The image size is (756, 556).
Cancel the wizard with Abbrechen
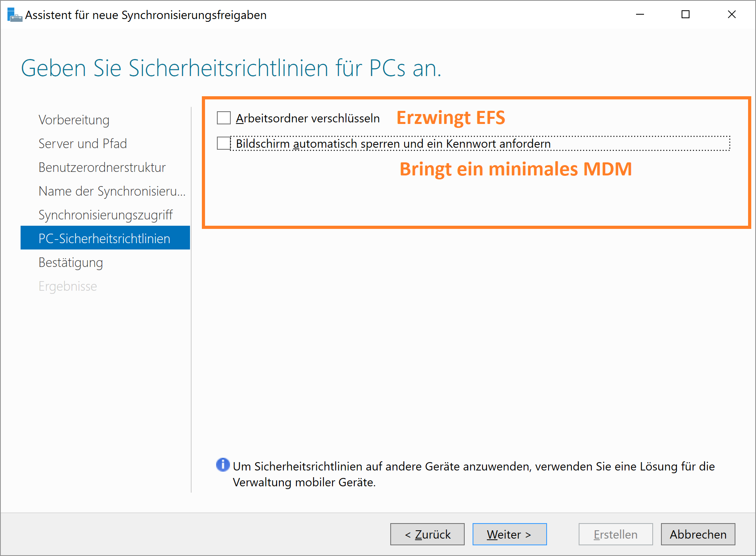click(698, 534)
